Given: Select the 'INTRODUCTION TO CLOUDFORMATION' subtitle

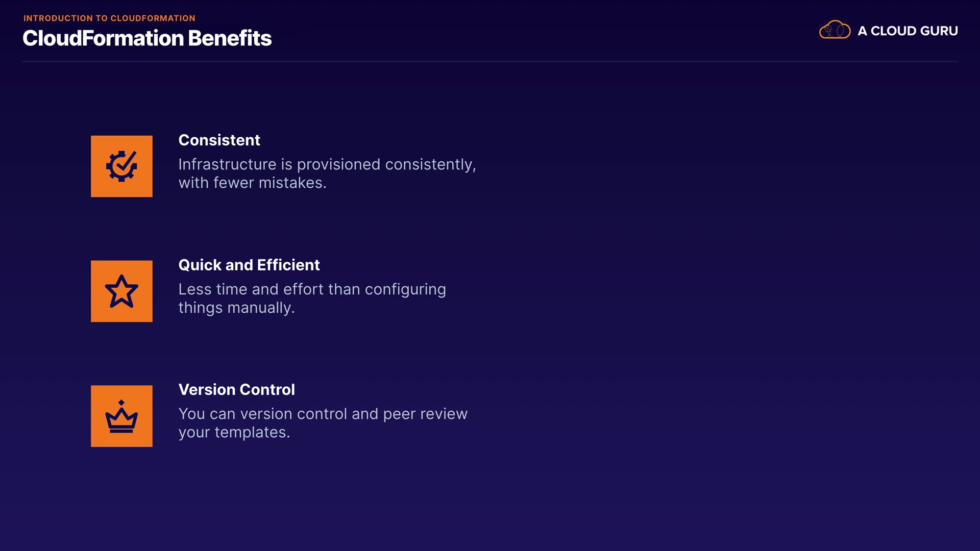Looking at the screenshot, I should click(x=109, y=18).
